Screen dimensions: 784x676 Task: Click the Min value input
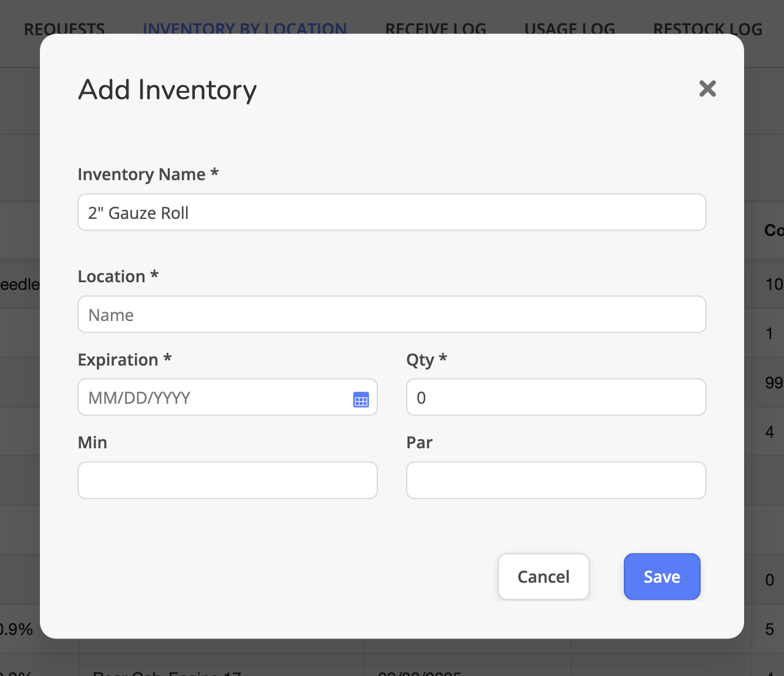pyautogui.click(x=227, y=480)
